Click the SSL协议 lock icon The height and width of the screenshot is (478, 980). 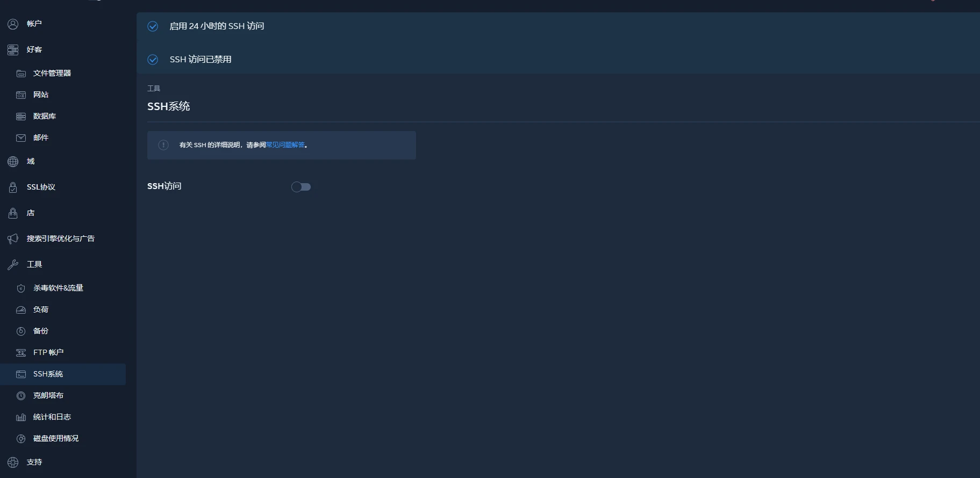click(x=13, y=187)
